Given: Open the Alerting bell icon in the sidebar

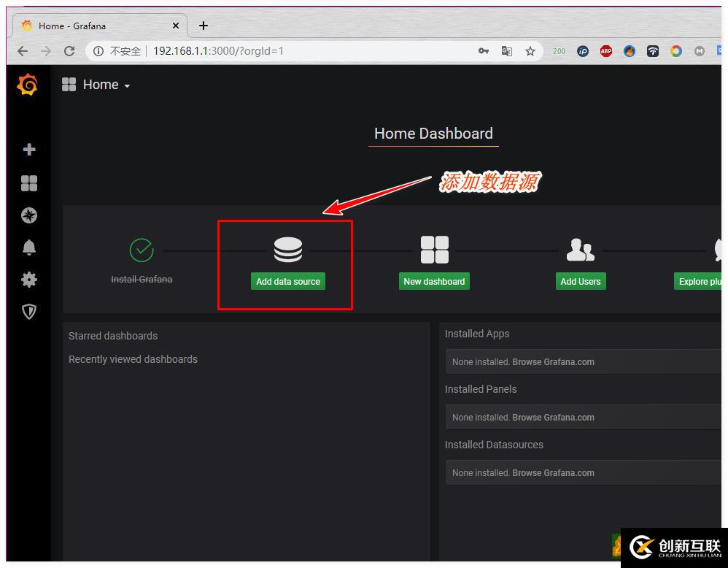Looking at the screenshot, I should tap(29, 247).
